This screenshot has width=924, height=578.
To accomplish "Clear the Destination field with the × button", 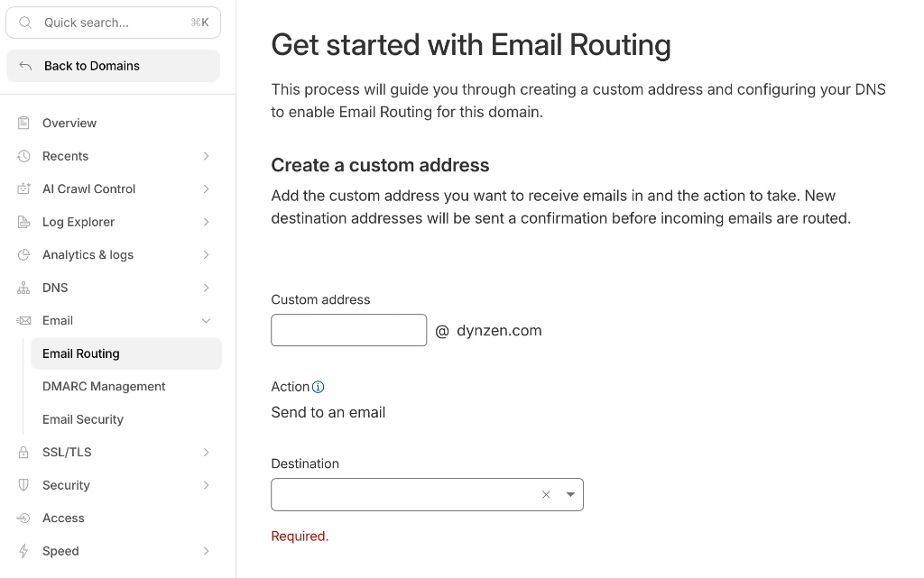I will (546, 494).
